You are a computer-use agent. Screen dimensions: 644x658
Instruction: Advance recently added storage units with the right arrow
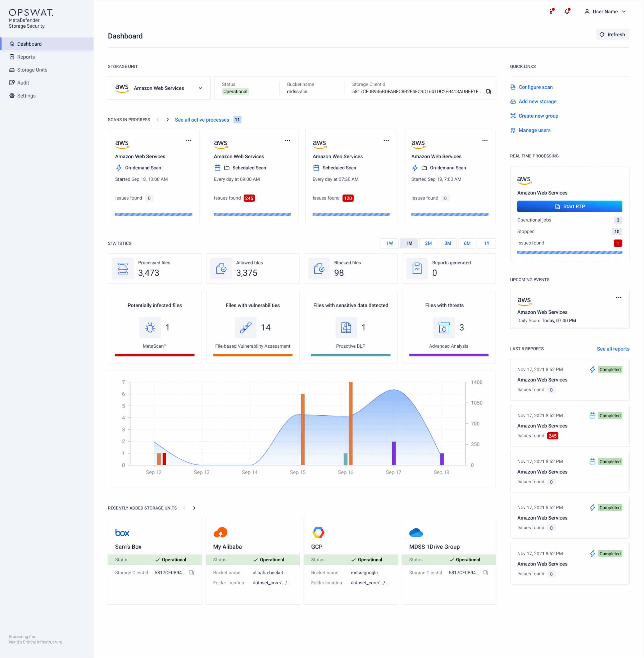tap(195, 508)
